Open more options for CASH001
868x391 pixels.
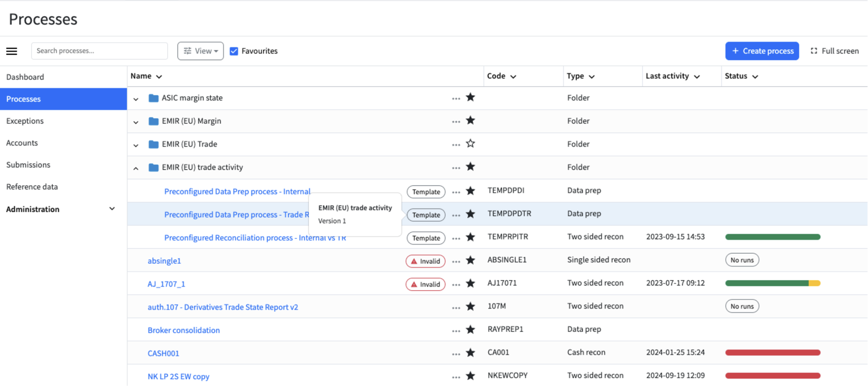456,354
